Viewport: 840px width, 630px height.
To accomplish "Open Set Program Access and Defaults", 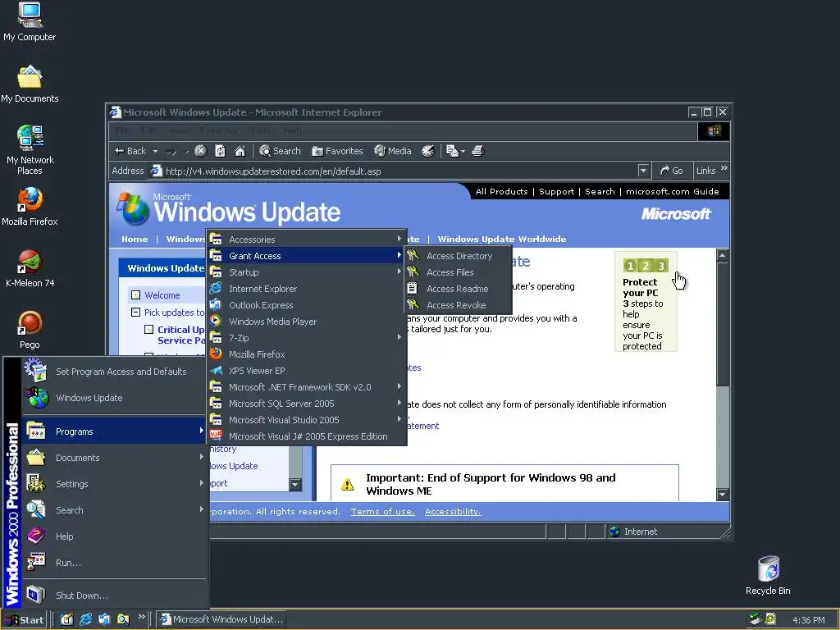I will (x=114, y=372).
